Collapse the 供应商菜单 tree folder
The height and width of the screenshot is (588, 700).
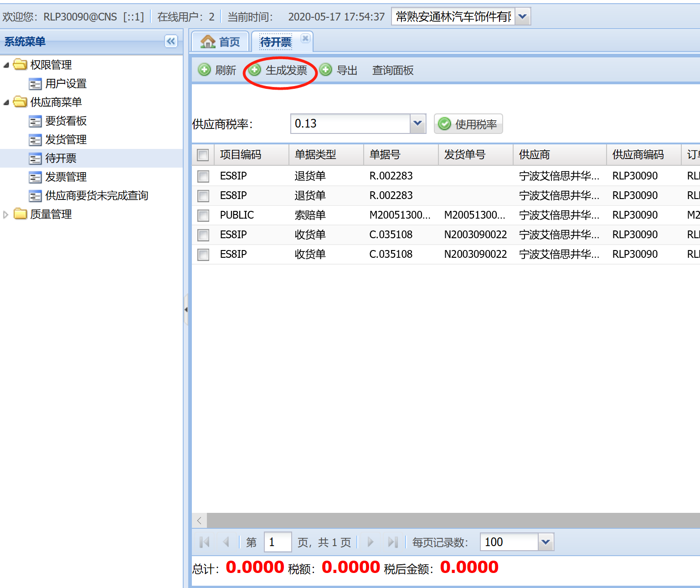[x=6, y=102]
